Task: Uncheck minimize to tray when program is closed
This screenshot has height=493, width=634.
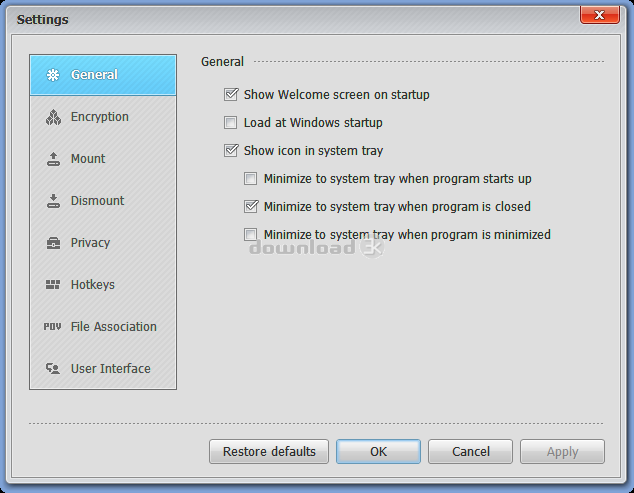Action: pyautogui.click(x=251, y=207)
